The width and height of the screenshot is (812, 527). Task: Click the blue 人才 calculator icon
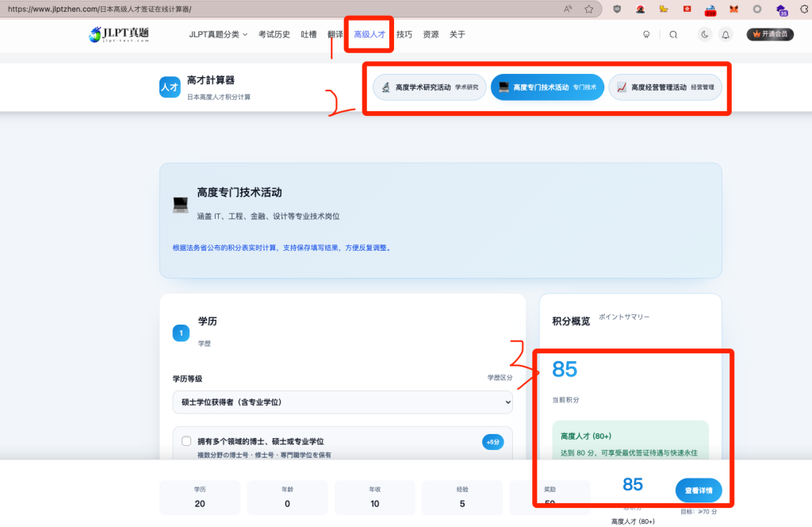pyautogui.click(x=170, y=87)
